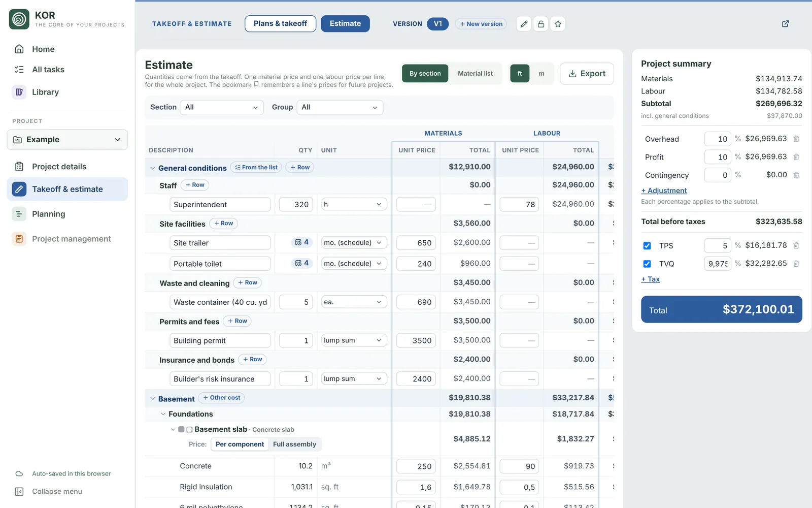Create a New version
Image resolution: width=812 pixels, height=508 pixels.
click(x=481, y=24)
